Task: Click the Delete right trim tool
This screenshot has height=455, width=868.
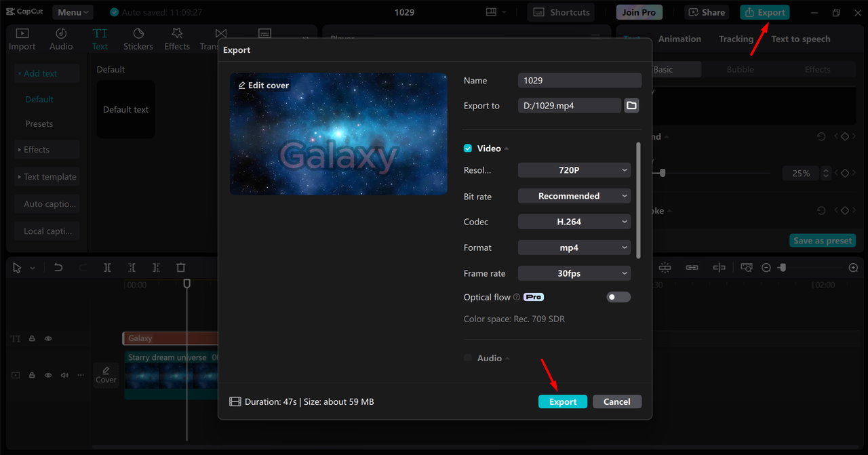Action: coord(156,268)
